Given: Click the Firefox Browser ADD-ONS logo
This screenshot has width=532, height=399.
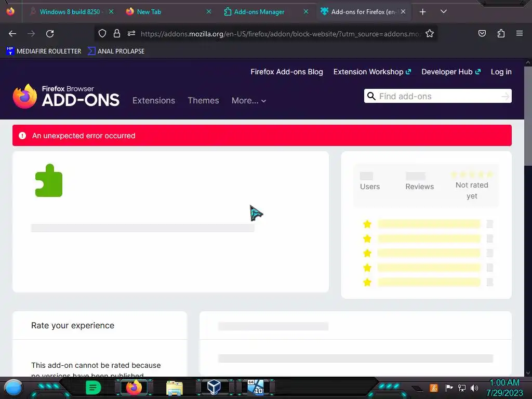Looking at the screenshot, I should coord(66,96).
